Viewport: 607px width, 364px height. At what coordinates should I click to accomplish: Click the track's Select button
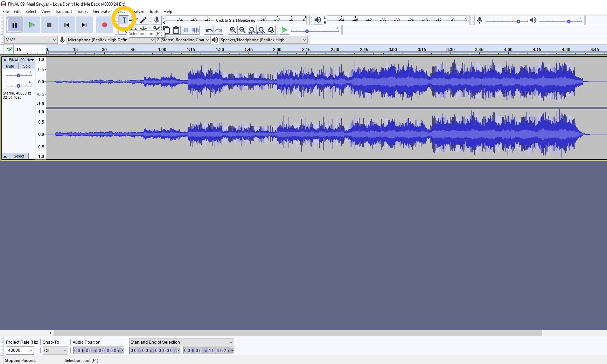[18, 156]
